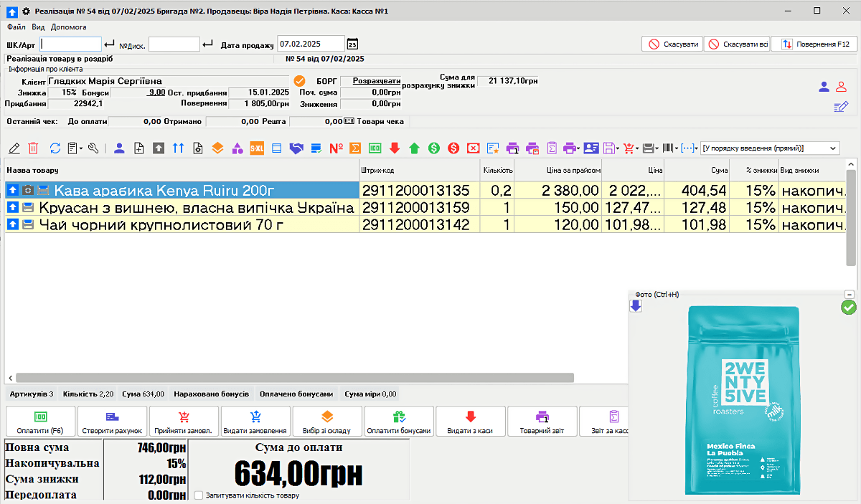Expand the barcode icon dropdown arrow

coord(677,148)
